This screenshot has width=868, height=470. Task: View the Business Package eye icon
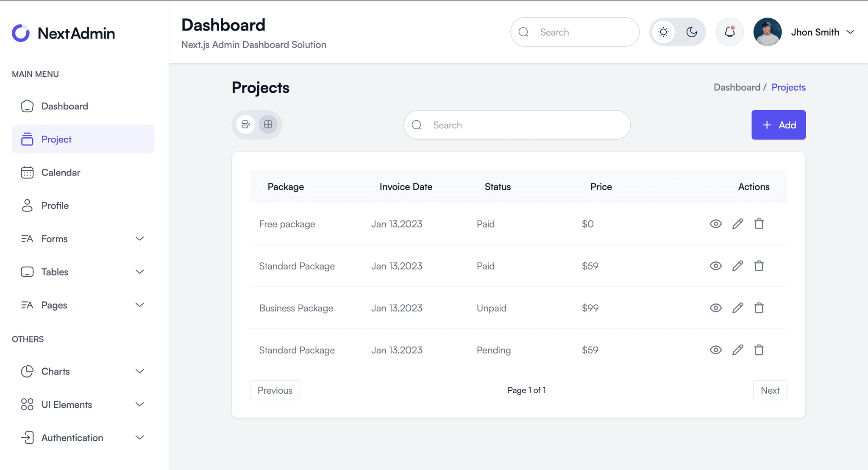715,308
